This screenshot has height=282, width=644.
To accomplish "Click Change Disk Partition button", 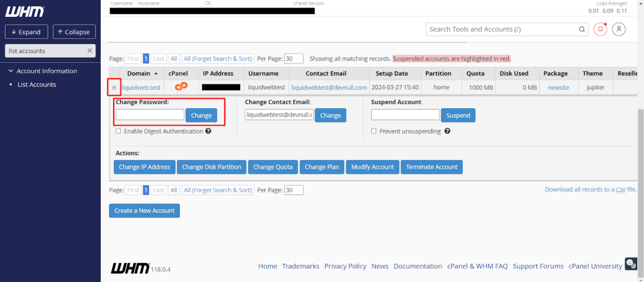I will [211, 167].
